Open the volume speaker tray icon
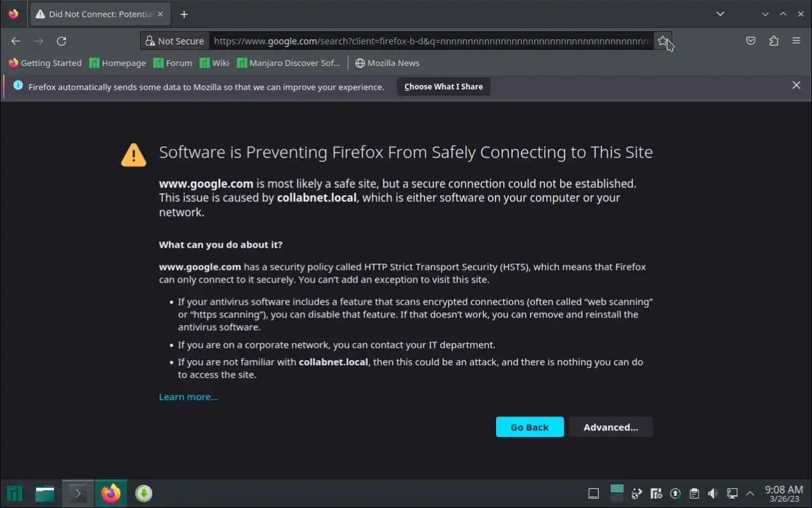 [x=713, y=493]
